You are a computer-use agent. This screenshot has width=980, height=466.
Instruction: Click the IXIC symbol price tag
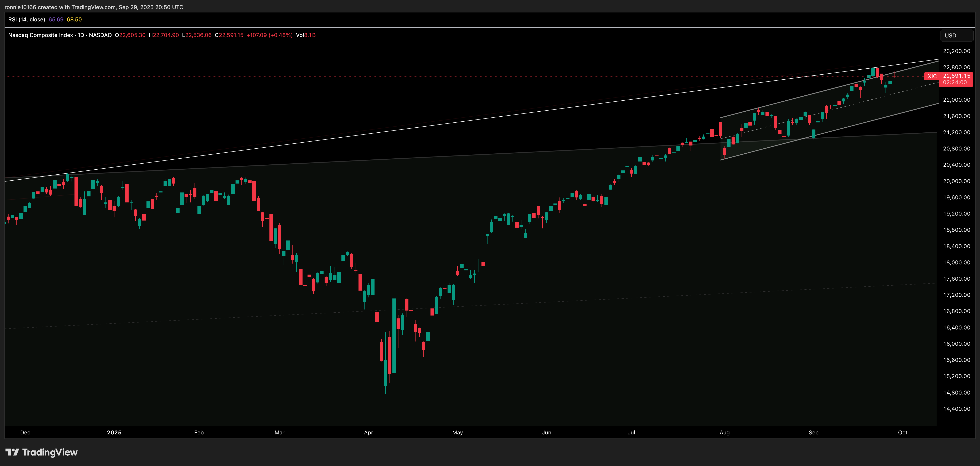coord(931,76)
